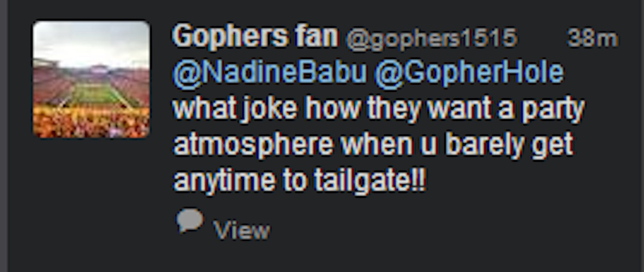Open the Gophers fan display name

pyautogui.click(x=255, y=36)
